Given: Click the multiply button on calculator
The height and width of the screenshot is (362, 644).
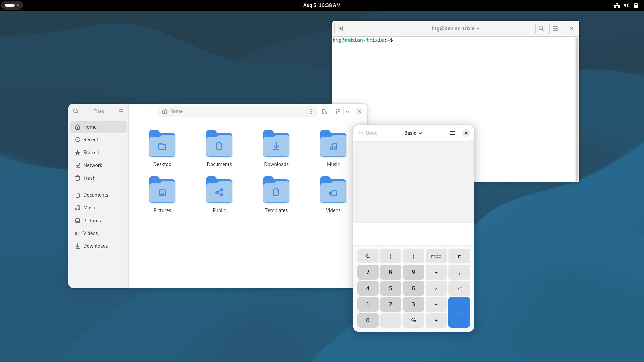Looking at the screenshot, I should click(x=436, y=288).
